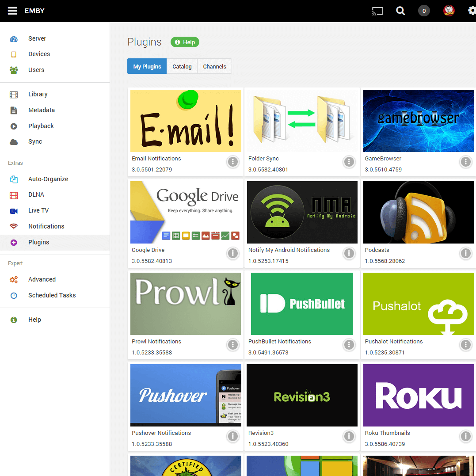This screenshot has height=476, width=476.
Task: Click the cast to device icon
Action: 377,11
